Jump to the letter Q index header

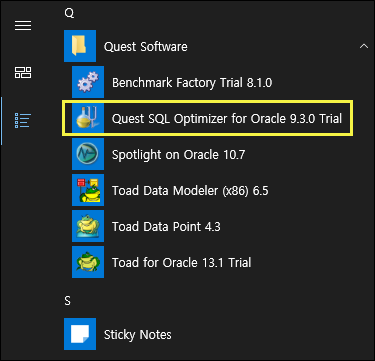(69, 13)
